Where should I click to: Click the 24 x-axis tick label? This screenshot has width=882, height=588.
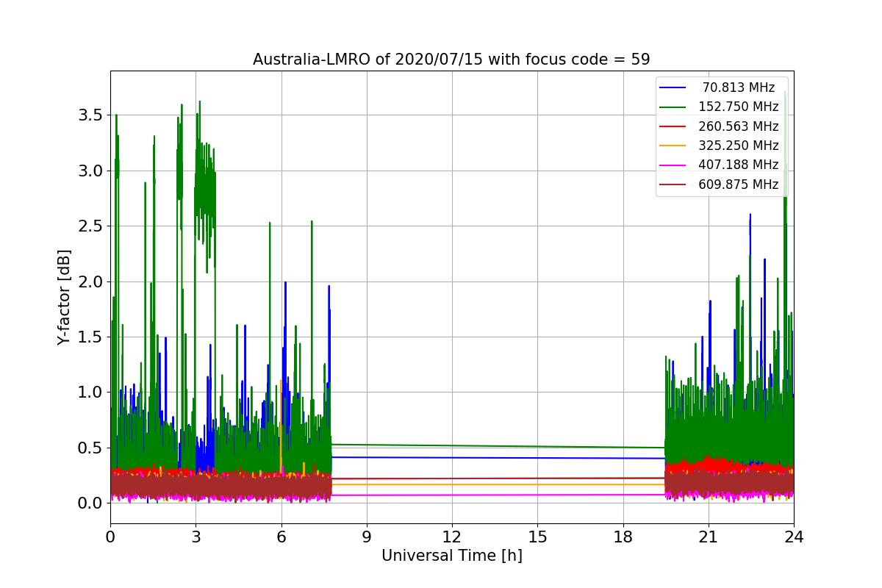tap(794, 537)
